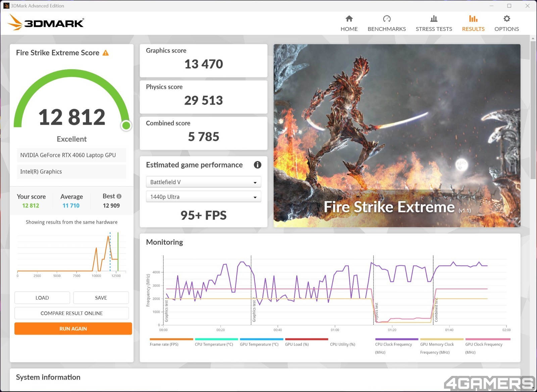Click the Monitoring heading

(164, 242)
